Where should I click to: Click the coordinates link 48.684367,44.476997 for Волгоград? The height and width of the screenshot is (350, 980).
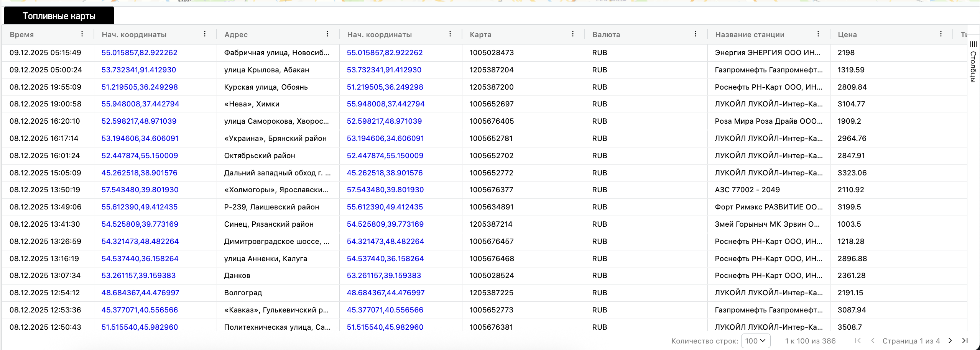(140, 293)
